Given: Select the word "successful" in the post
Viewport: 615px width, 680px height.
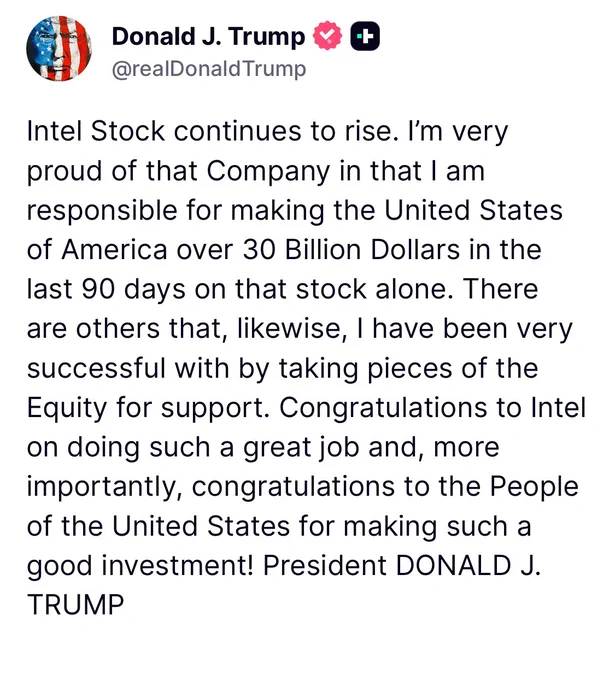Looking at the screenshot, I should coord(96,369).
